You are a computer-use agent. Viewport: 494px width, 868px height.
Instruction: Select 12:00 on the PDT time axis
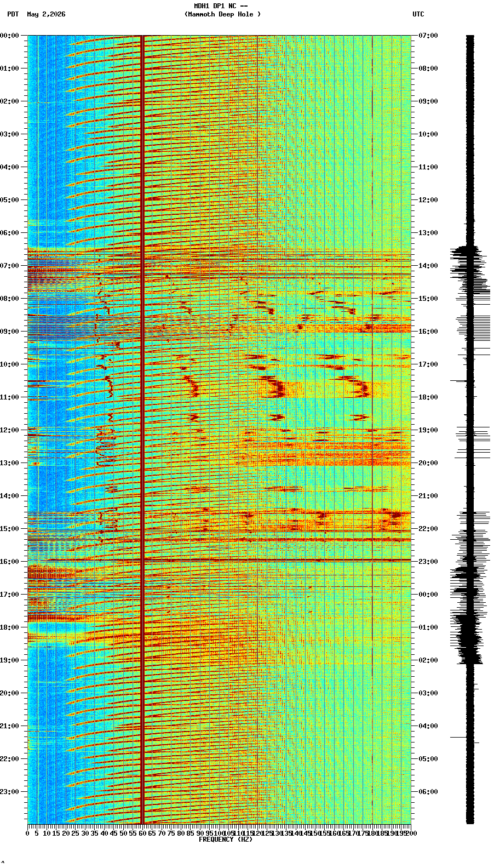tap(10, 430)
